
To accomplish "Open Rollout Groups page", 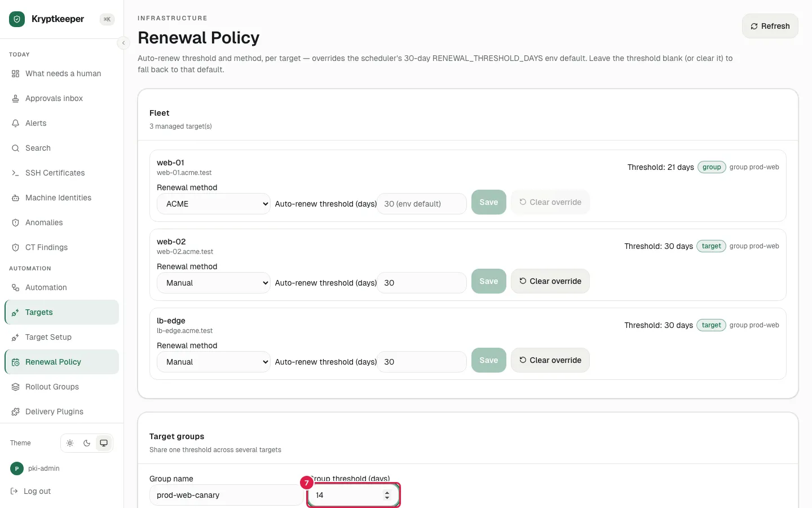I will 62,387.
